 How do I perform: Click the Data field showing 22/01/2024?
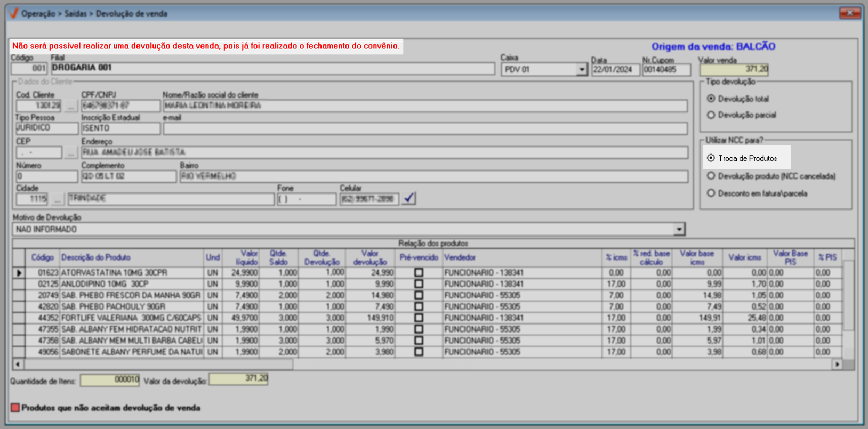coord(615,70)
